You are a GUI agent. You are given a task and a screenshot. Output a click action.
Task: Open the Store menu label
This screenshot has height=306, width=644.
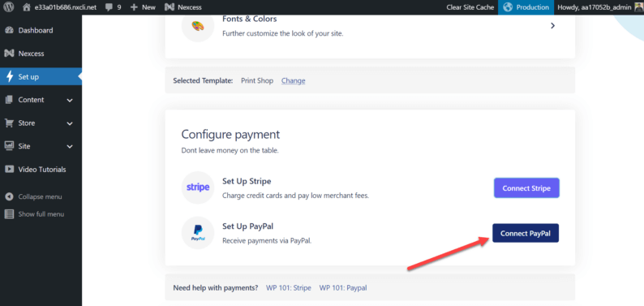[x=27, y=123]
